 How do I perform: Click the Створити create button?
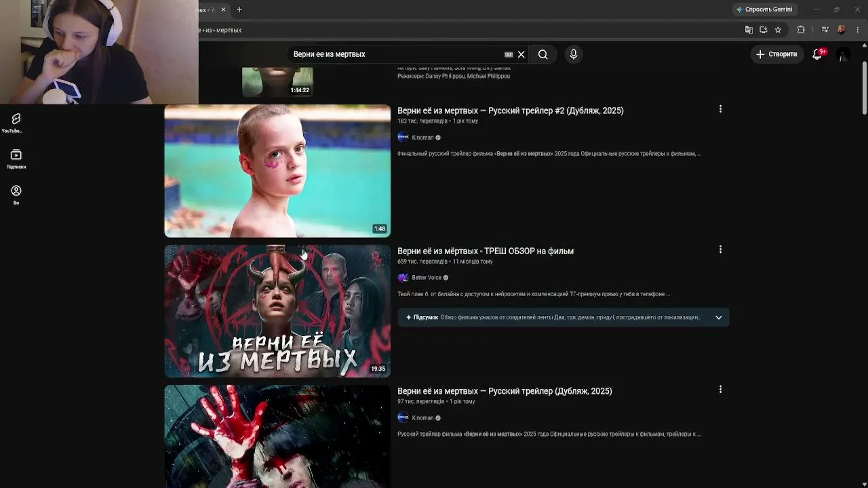(776, 54)
